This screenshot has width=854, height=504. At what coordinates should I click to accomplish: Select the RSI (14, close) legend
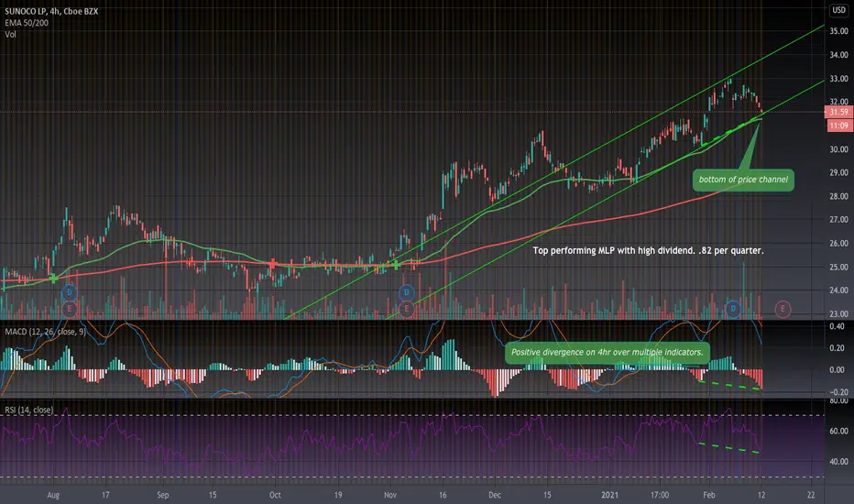[x=29, y=410]
